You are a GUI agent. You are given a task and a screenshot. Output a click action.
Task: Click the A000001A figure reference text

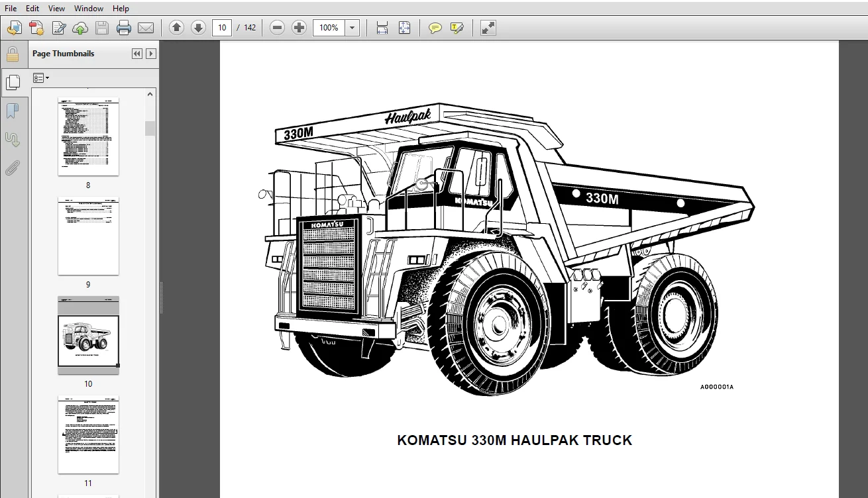click(x=717, y=387)
